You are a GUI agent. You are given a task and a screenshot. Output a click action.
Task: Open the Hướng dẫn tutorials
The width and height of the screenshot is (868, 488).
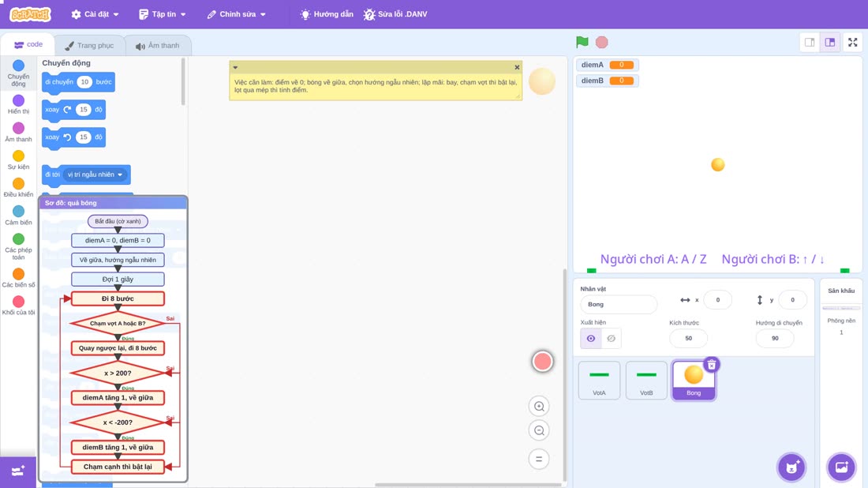pyautogui.click(x=327, y=14)
